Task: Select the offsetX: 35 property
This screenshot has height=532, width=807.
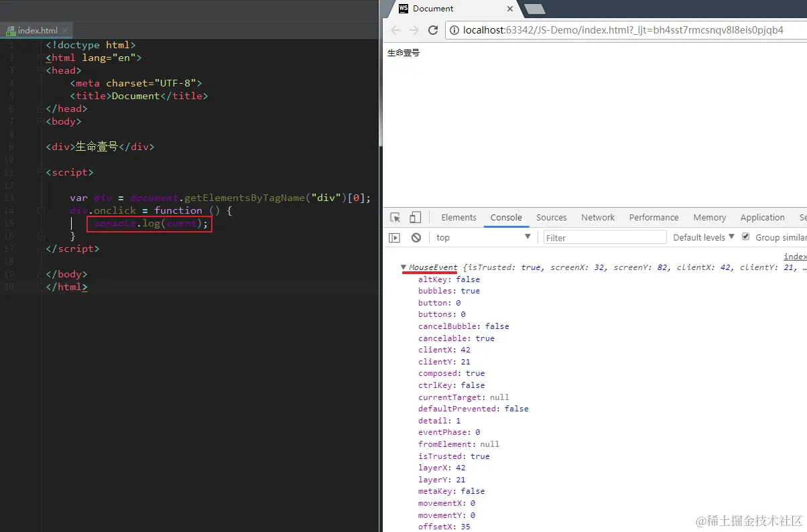Action: pyautogui.click(x=444, y=527)
